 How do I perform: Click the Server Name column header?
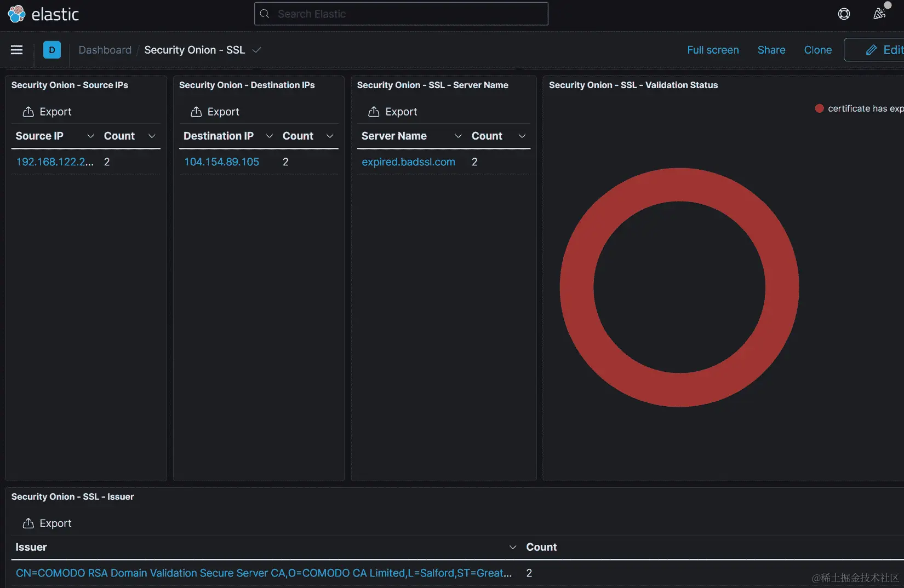point(394,136)
